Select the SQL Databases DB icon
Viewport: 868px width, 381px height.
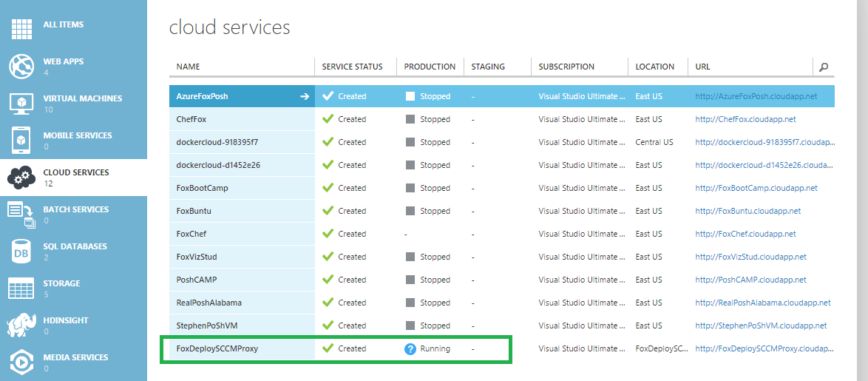point(22,252)
